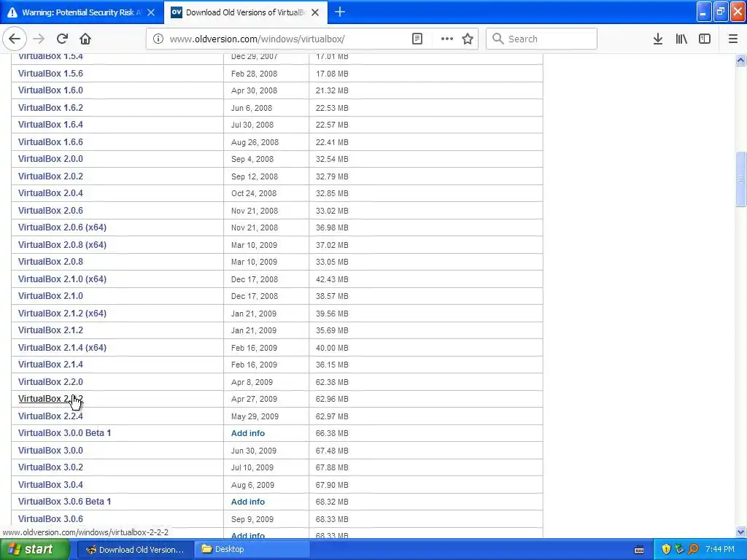Viewport: 747px width, 560px height.
Task: Open VirtualBox 1.6.4 link
Action: pyautogui.click(x=50, y=124)
